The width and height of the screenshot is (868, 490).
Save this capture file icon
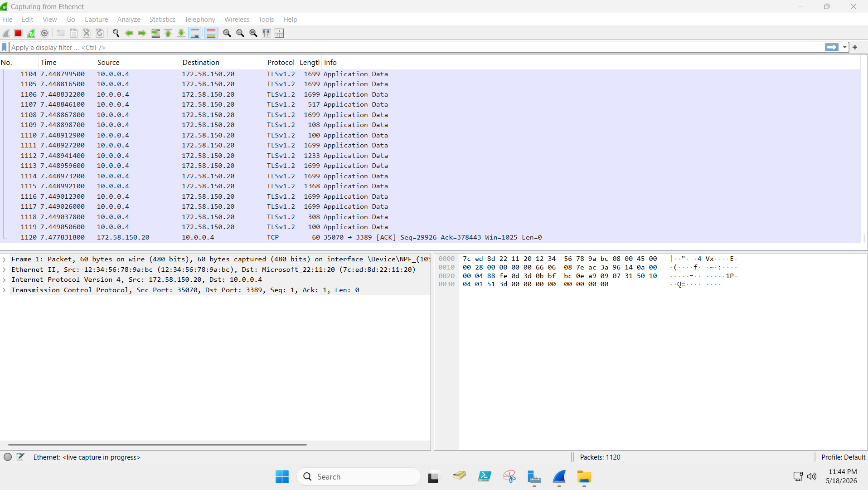click(73, 33)
